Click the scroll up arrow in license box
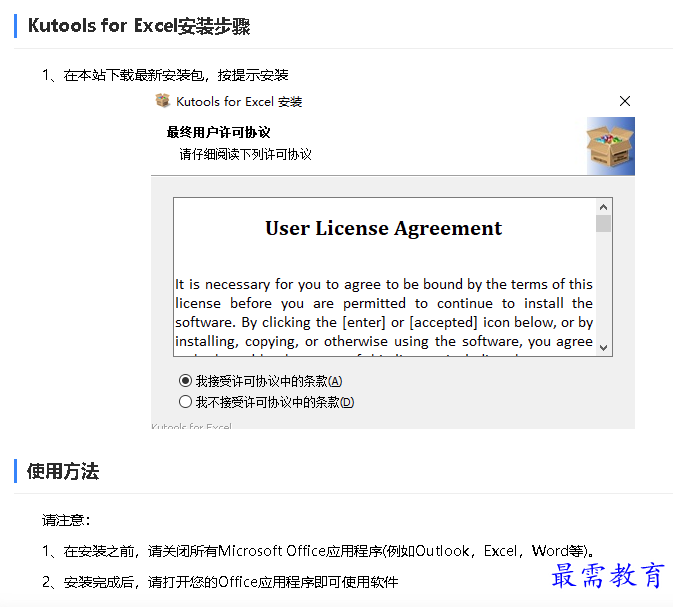Viewport: 673px width, 607px height. click(x=603, y=207)
